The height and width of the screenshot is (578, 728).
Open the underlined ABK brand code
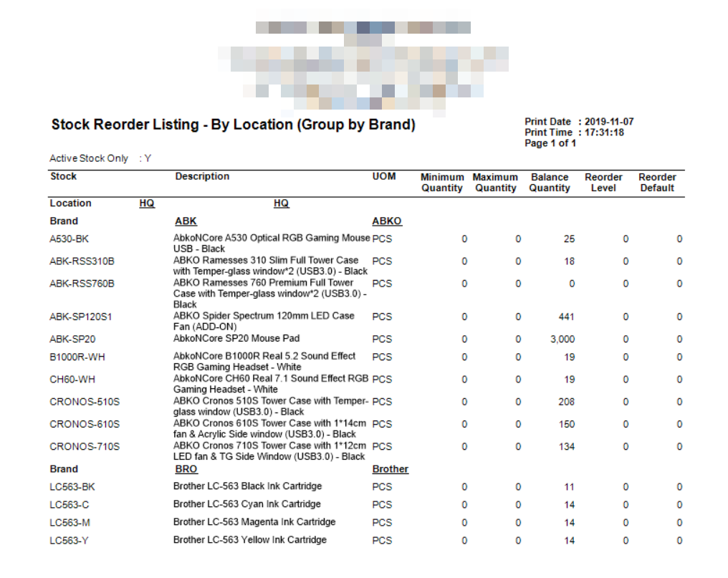pos(186,221)
